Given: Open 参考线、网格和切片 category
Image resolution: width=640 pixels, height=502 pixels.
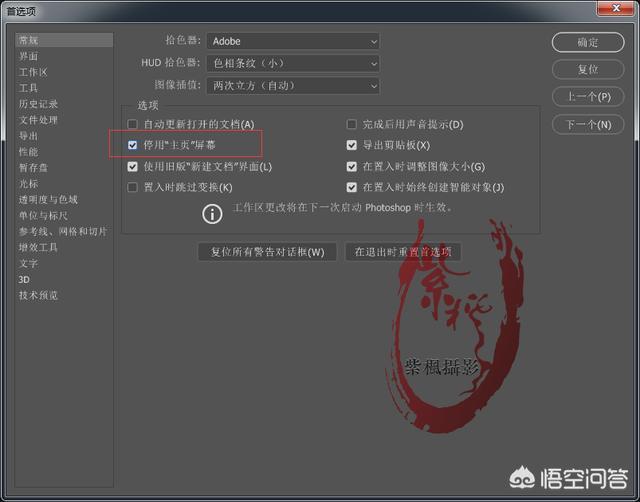Looking at the screenshot, I should tap(63, 231).
